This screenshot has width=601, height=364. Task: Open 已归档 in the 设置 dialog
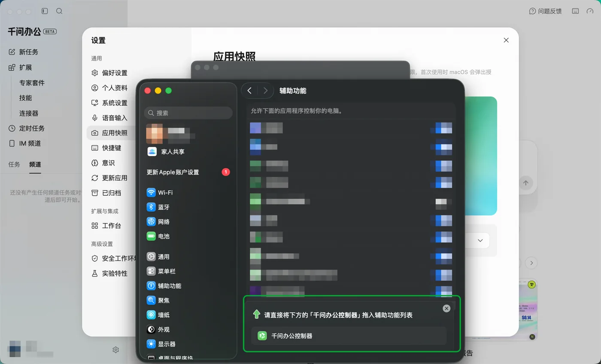click(106, 193)
